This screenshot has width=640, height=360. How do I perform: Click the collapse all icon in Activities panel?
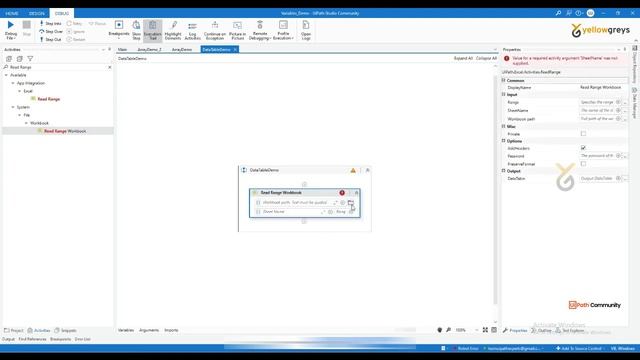tap(19, 59)
